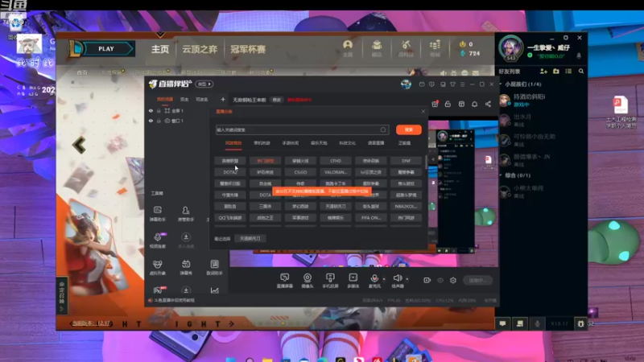Collapse the 综合 (0/1) friend group
The image size is (644, 362).
point(501,175)
